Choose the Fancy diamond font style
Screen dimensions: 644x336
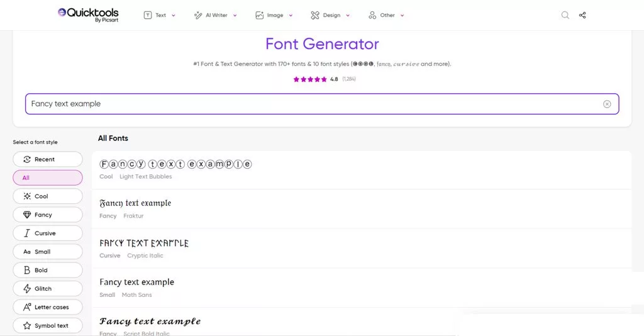48,215
